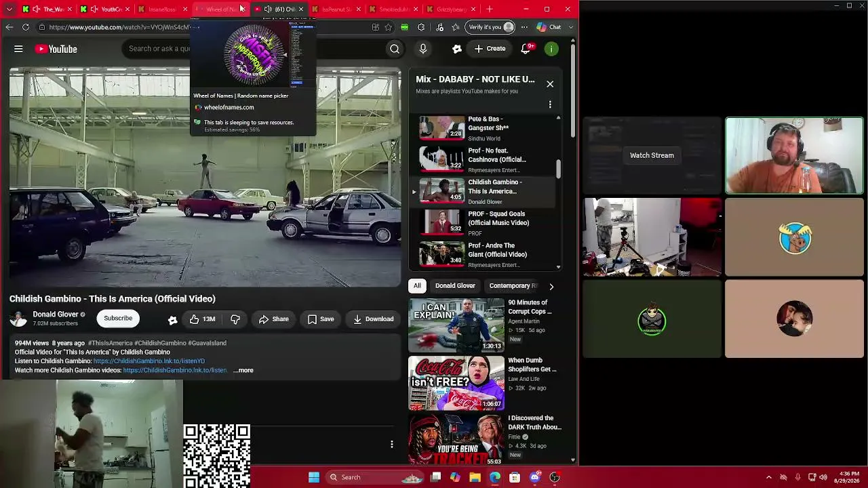Open the #ThisIsAmerica hashtag link

tap(110, 343)
